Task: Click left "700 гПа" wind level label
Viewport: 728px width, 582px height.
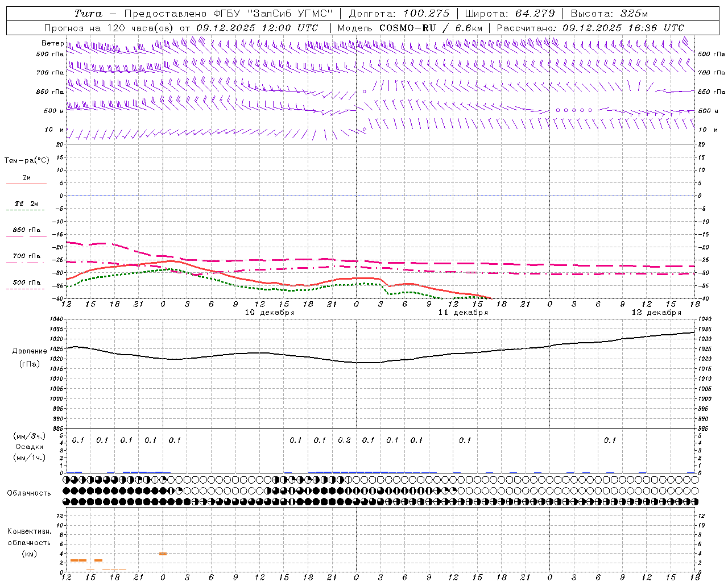Action: pyautogui.click(x=50, y=73)
